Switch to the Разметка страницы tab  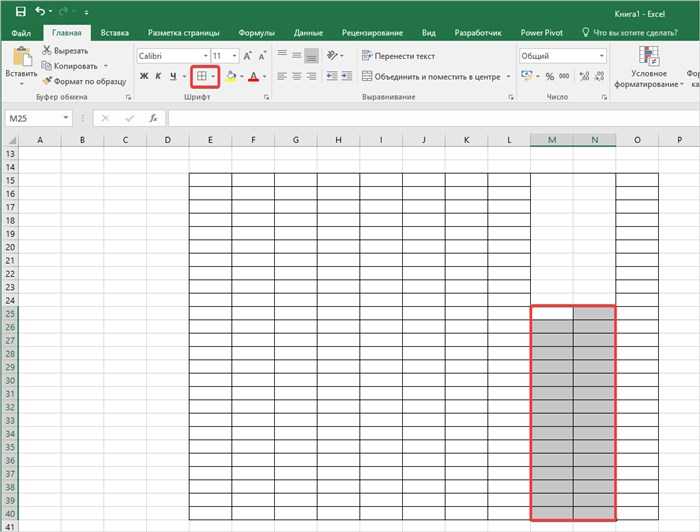pos(183,33)
